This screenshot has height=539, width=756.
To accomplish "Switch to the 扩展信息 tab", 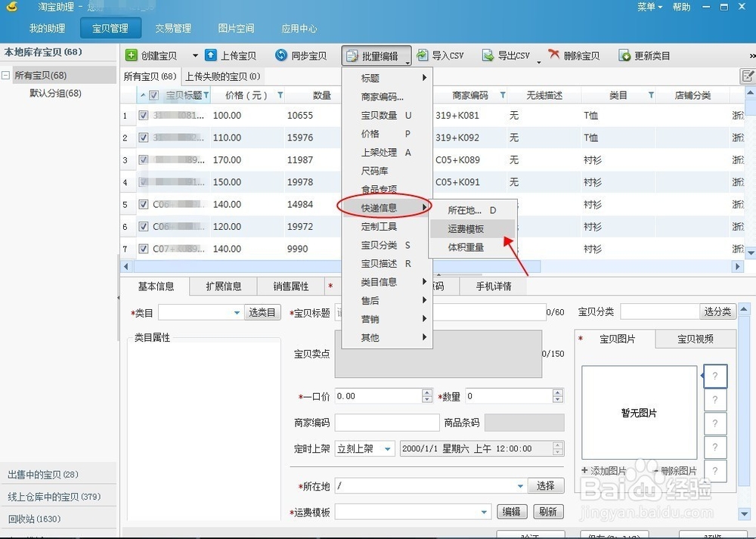I will 222,286.
